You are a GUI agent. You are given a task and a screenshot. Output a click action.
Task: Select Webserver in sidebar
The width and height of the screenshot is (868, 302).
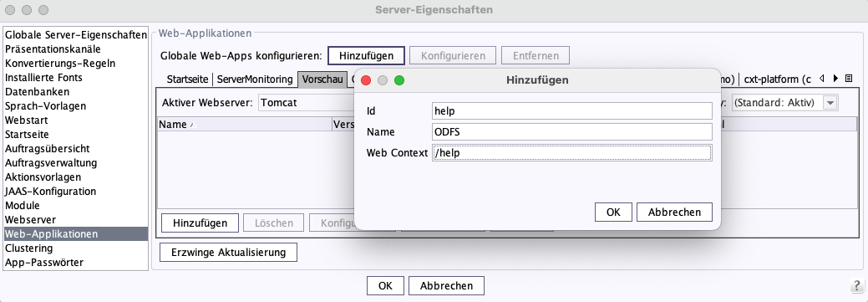pyautogui.click(x=76, y=219)
